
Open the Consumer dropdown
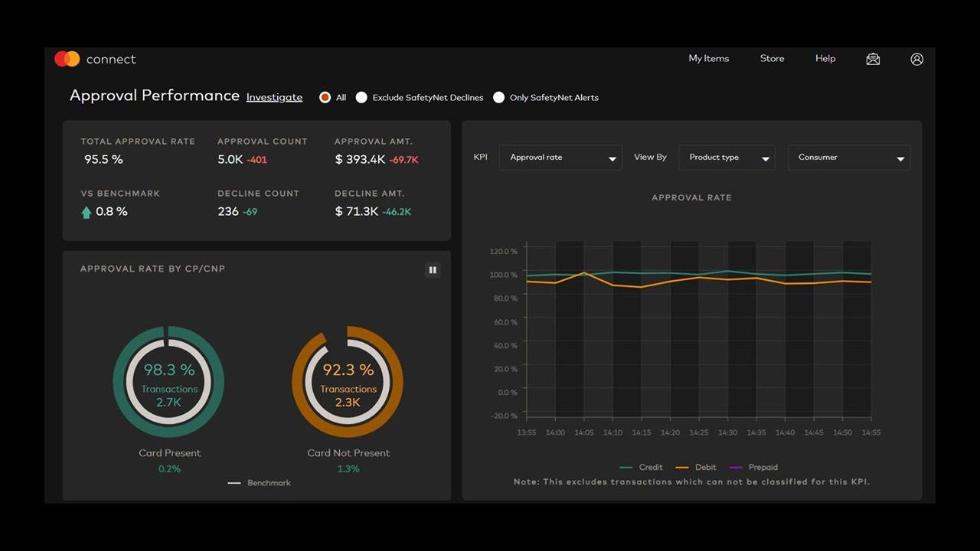(849, 158)
